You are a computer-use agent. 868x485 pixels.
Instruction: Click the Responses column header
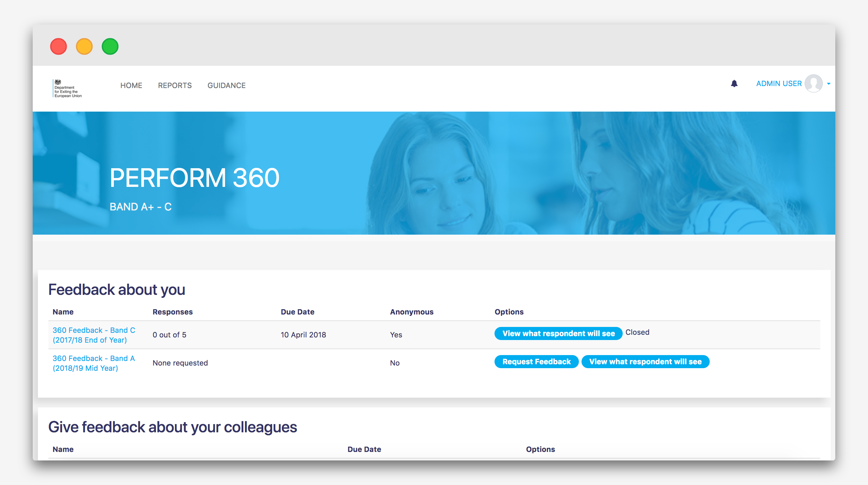coord(173,312)
